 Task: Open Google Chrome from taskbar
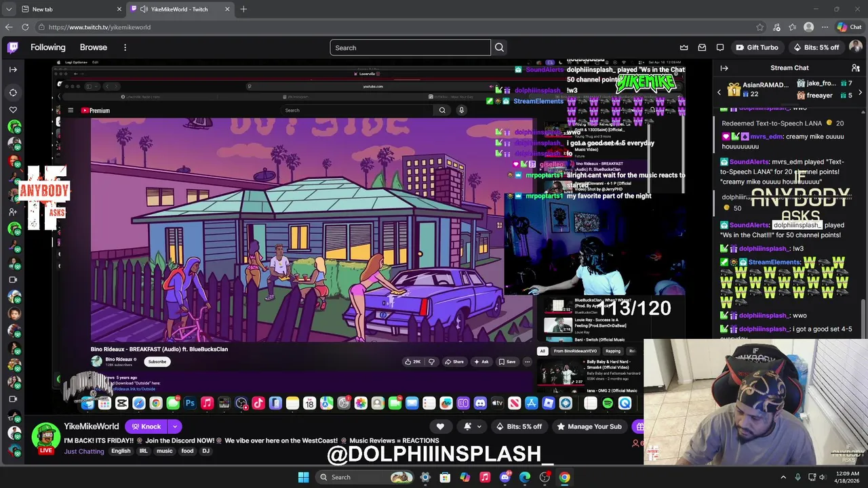564,477
